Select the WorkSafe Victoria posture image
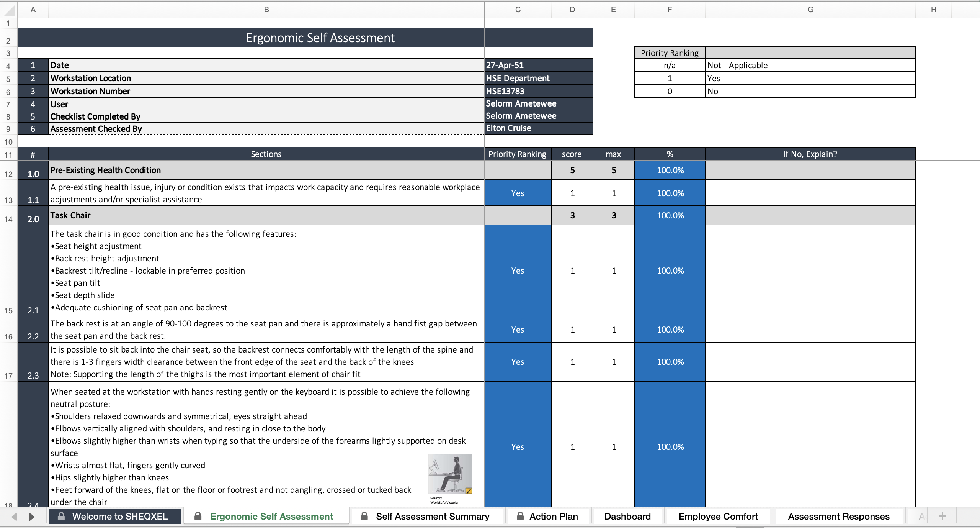 pyautogui.click(x=450, y=478)
